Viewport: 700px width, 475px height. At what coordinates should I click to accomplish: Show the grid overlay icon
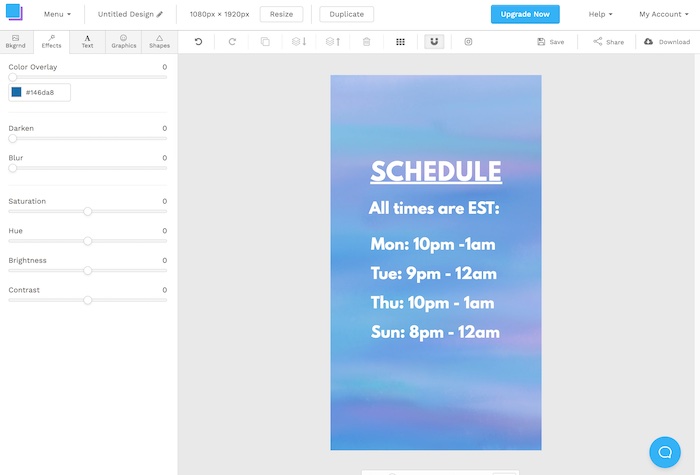tap(400, 42)
